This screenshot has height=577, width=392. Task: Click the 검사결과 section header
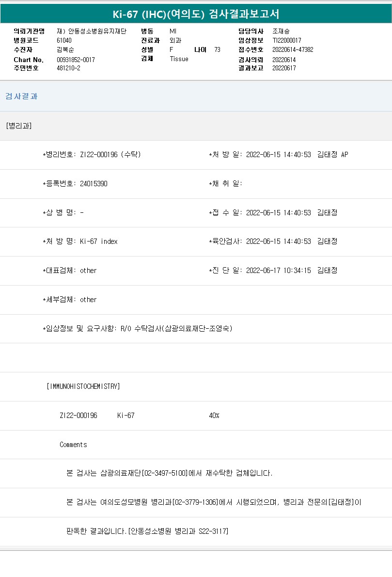pos(21,96)
